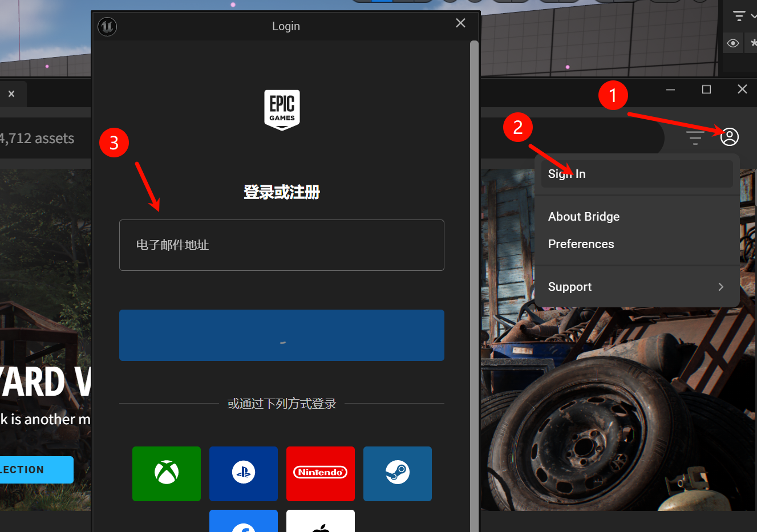Sign in with Nintendo account
Screen dimensions: 757x532
point(321,473)
